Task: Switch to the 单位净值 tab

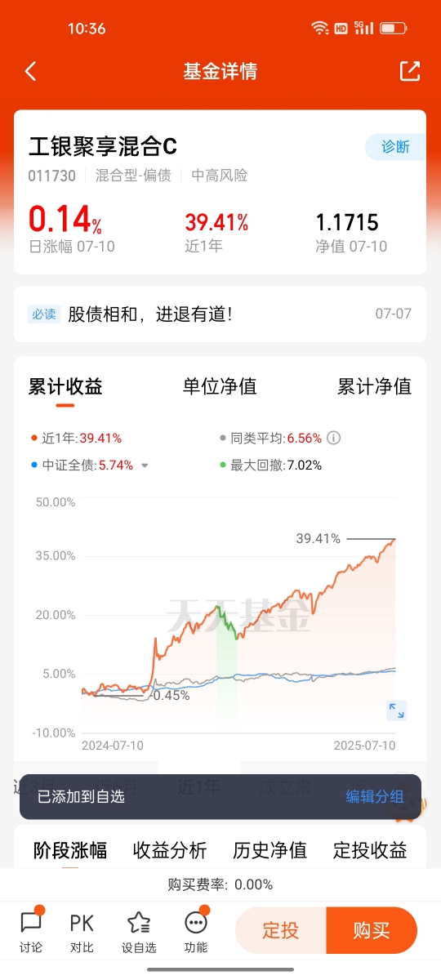Action: tap(220, 386)
